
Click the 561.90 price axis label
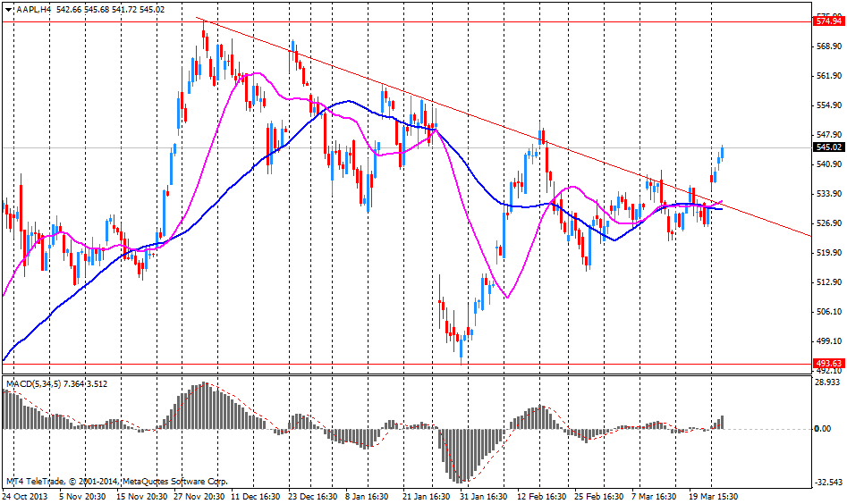click(829, 76)
